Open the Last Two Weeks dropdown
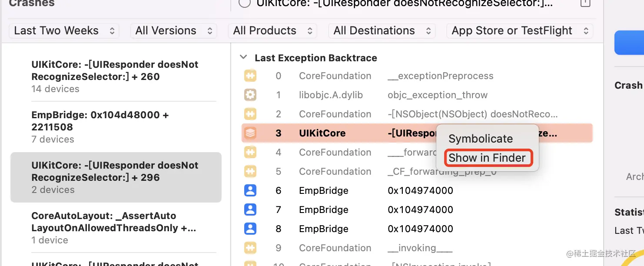This screenshot has height=266, width=644. pyautogui.click(x=64, y=31)
